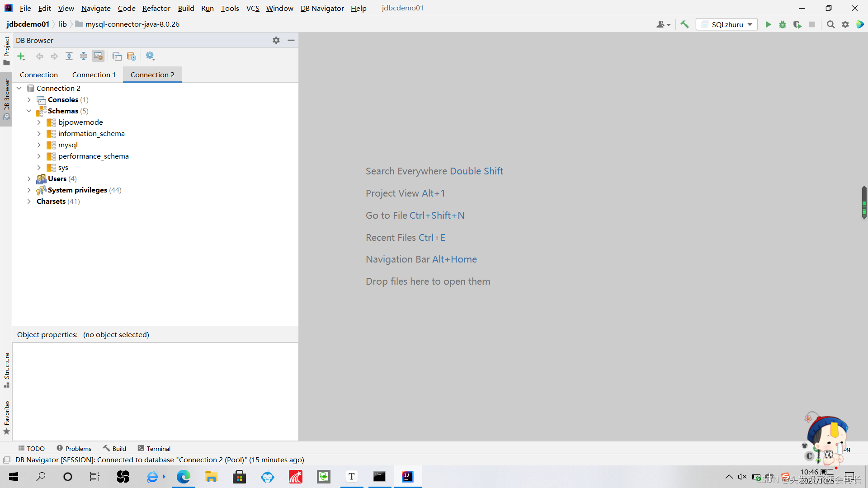Toggle the Structure tool window sidebar tab
This screenshot has height=488, width=868.
(6, 370)
